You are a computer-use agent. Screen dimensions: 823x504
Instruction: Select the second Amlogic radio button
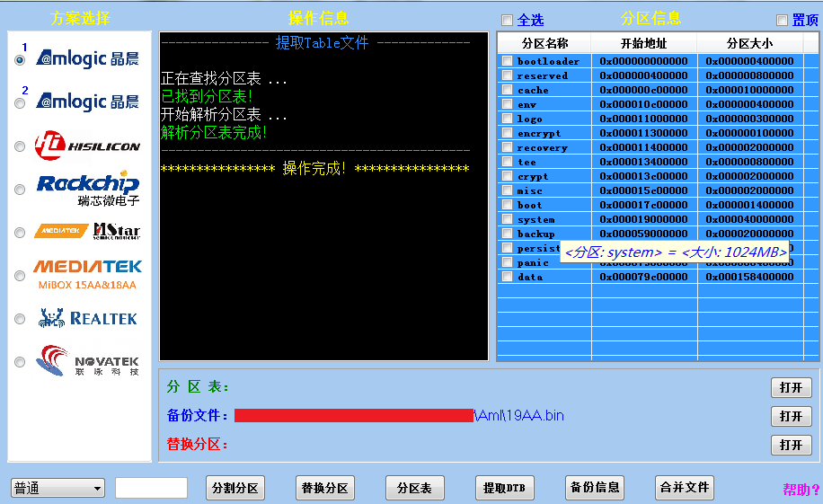(20, 103)
